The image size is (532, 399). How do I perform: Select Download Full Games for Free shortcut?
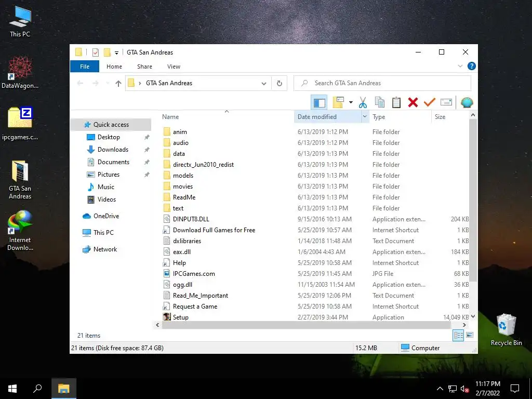214,230
